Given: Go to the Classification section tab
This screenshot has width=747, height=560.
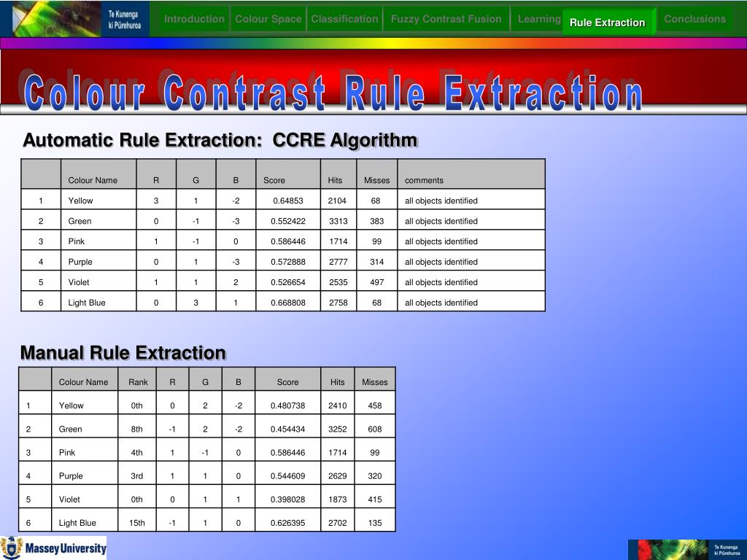Looking at the screenshot, I should pyautogui.click(x=344, y=19).
